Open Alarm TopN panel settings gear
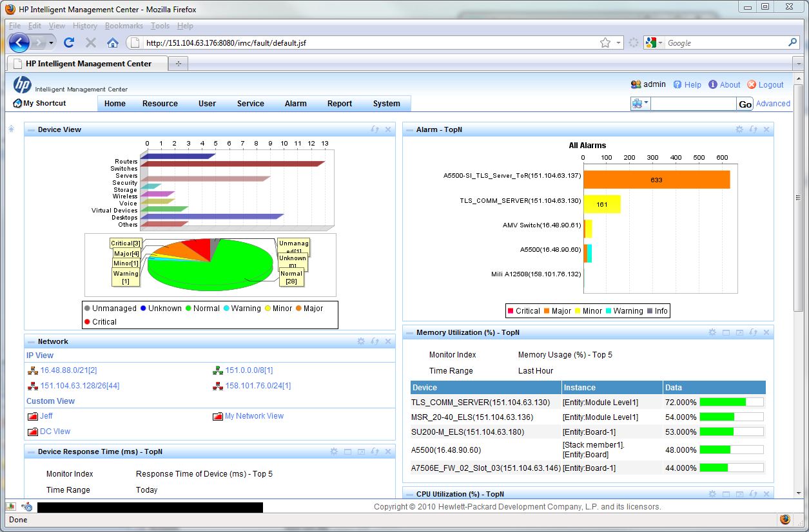This screenshot has width=809, height=532. 739,129
